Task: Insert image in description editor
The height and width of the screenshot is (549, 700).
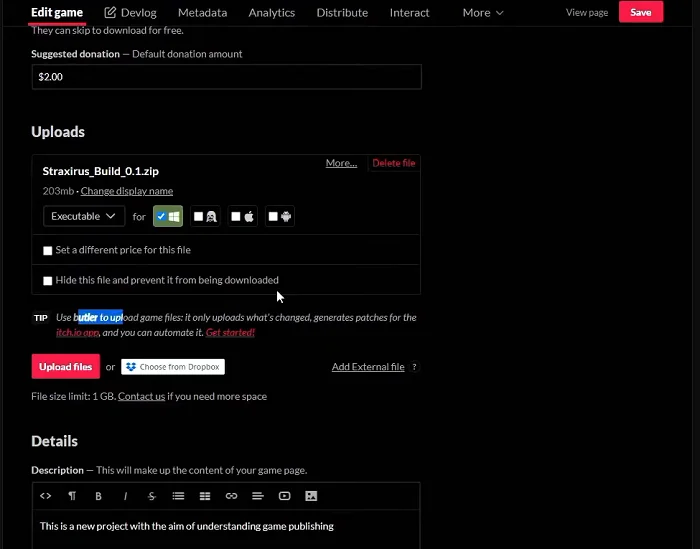Action: 311,496
